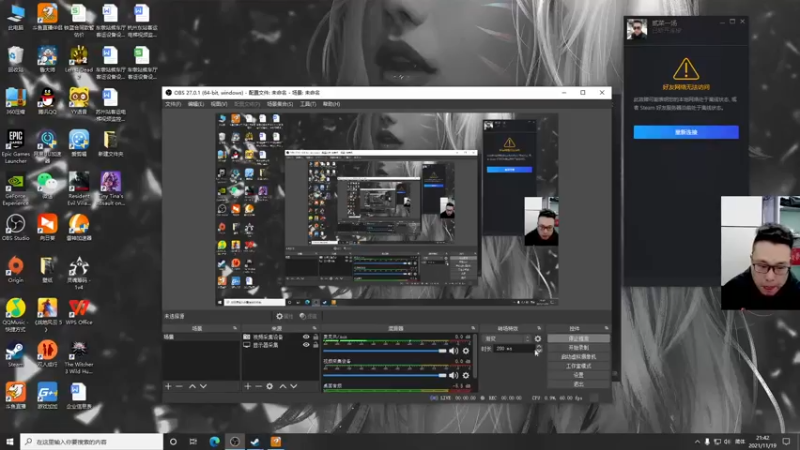This screenshot has width=800, height=450.
Task: Toggle visibility of video capture device source
Action: coord(306,337)
